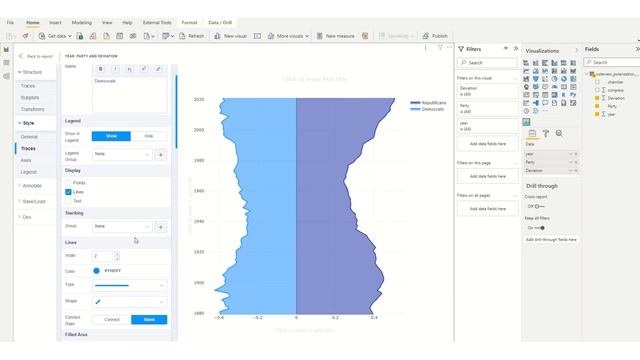Check the chamber field checkbox
The height and width of the screenshot is (360, 640).
(x=597, y=82)
